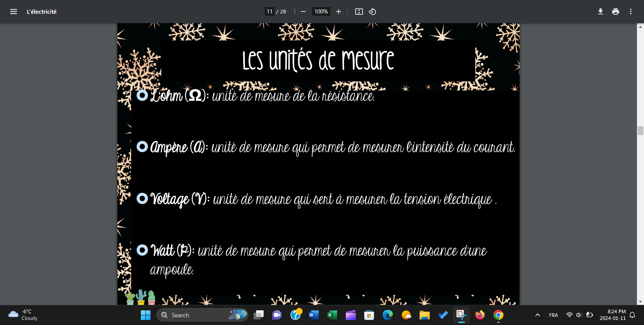Print the PDF document
The image size is (644, 325).
click(x=615, y=12)
